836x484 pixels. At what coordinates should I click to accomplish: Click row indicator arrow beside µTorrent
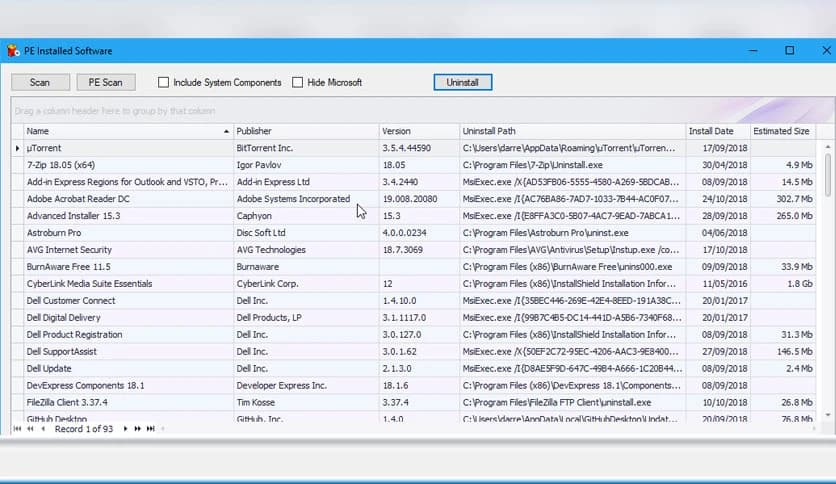(17, 148)
